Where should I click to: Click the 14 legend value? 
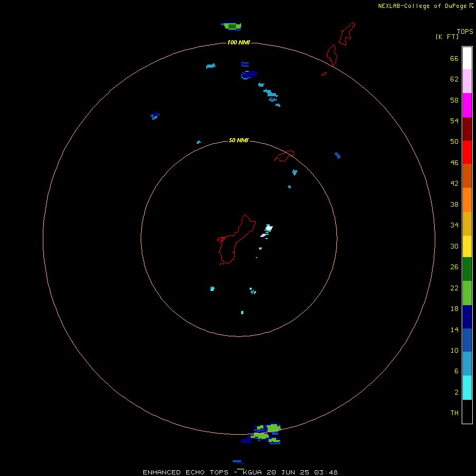tap(454, 329)
